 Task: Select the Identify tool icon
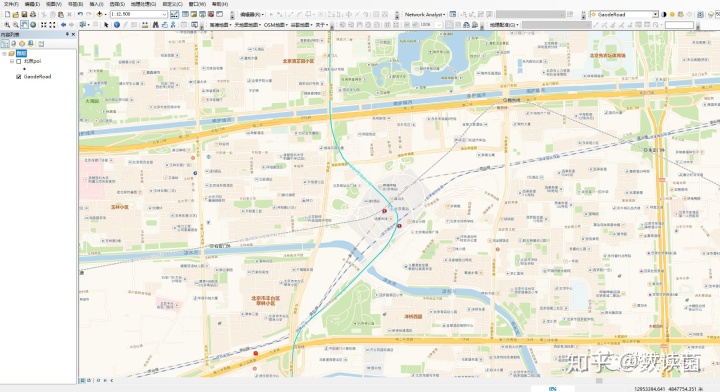[x=117, y=24]
